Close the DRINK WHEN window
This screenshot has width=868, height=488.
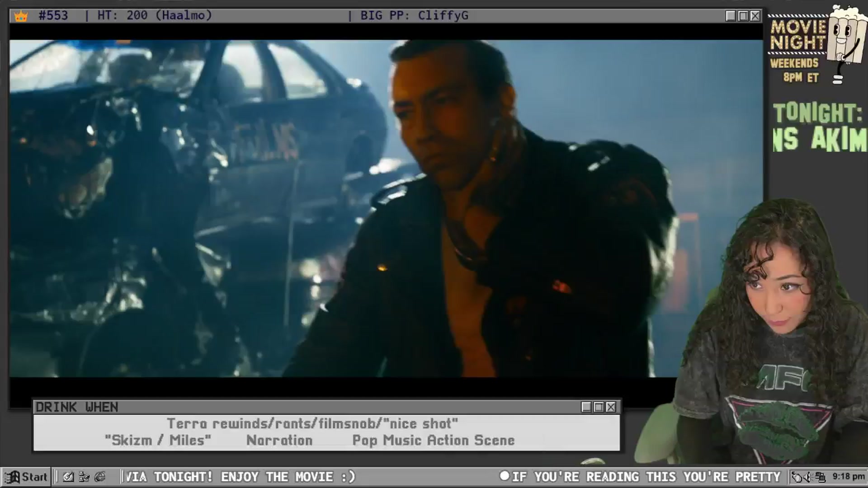click(611, 407)
